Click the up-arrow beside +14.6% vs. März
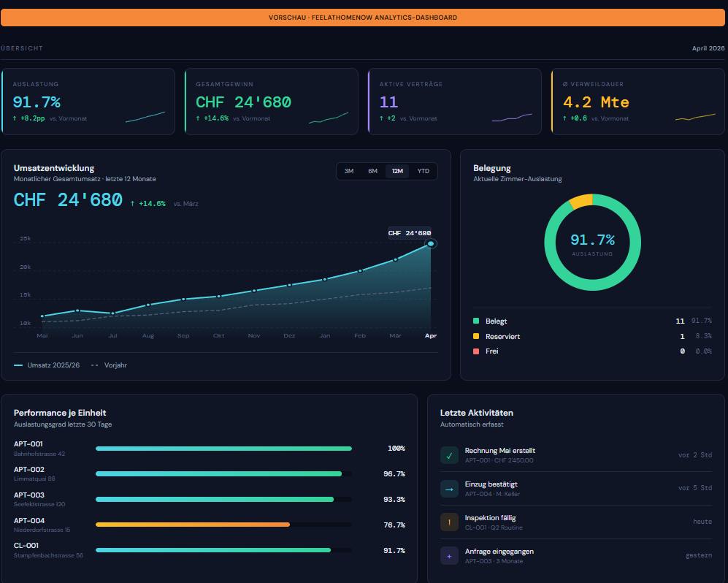The image size is (728, 583). pos(131,203)
